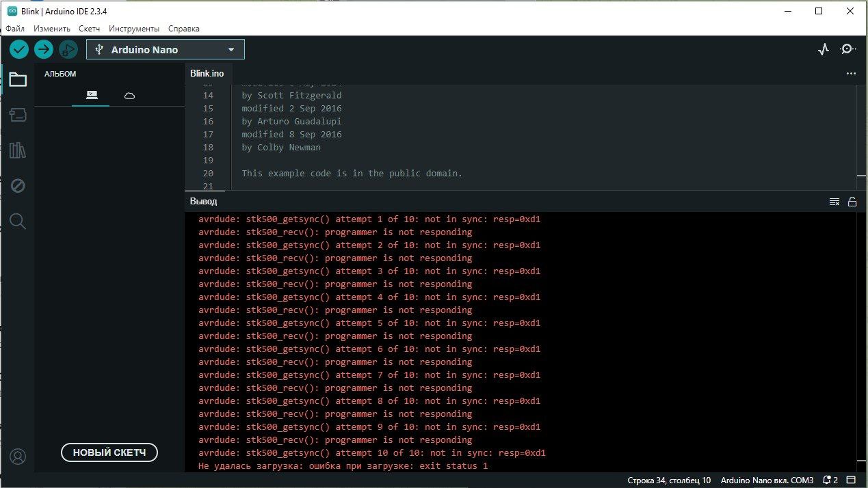Screen dimensions: 868x488
Task: Click the 'attempt 1 of 10' error line
Action: tap(369, 219)
